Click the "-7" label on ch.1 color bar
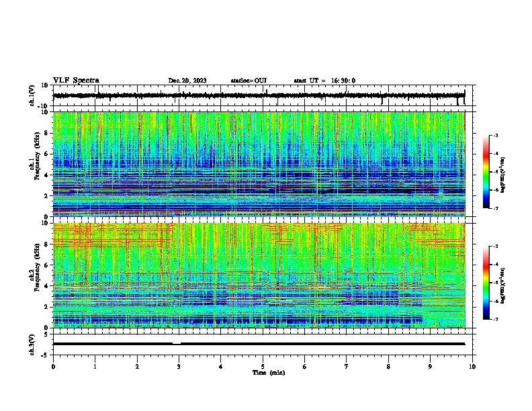The image size is (532, 411). coord(495,208)
